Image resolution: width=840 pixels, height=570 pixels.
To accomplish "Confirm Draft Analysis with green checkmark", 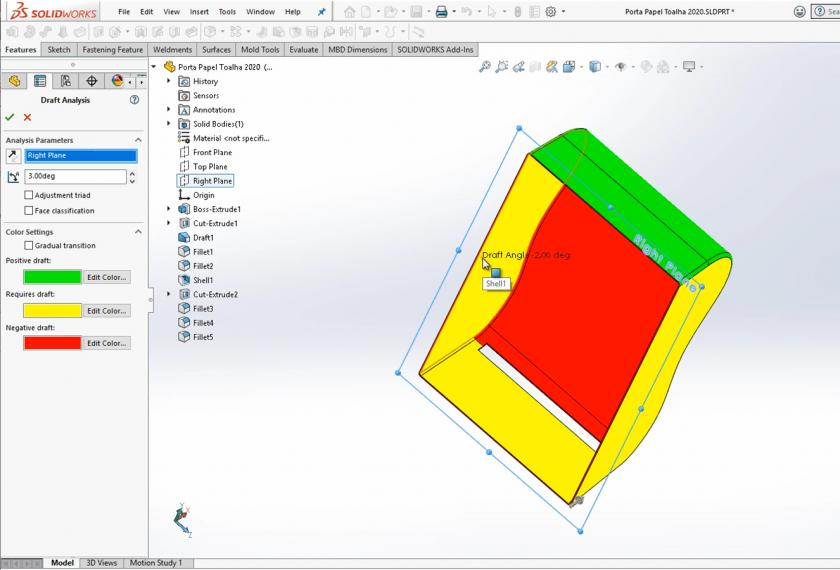I will click(x=10, y=118).
